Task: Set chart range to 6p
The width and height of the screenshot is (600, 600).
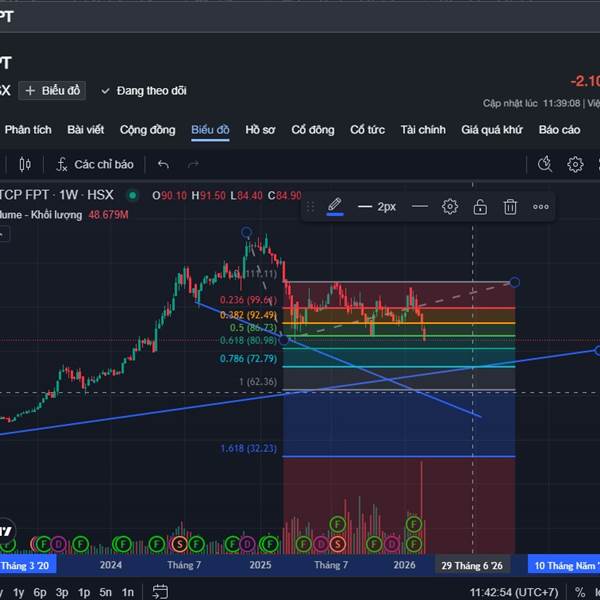Action: pos(40,592)
